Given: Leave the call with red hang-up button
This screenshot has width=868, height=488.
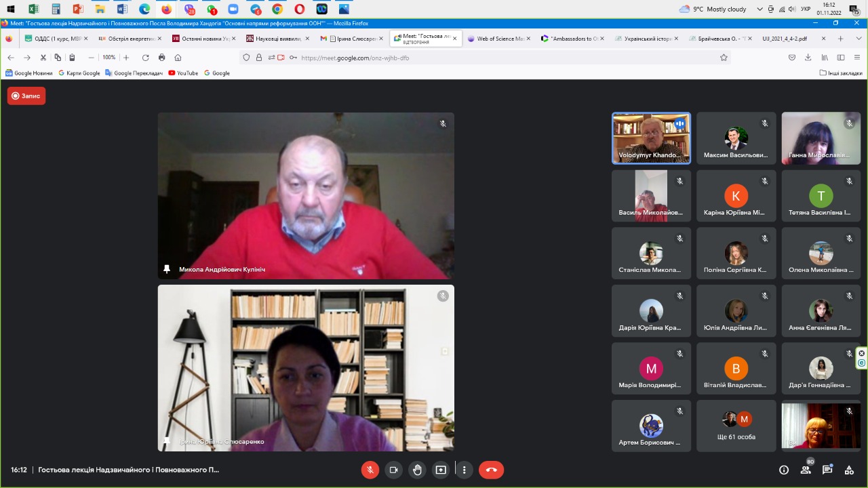Looking at the screenshot, I should (491, 470).
